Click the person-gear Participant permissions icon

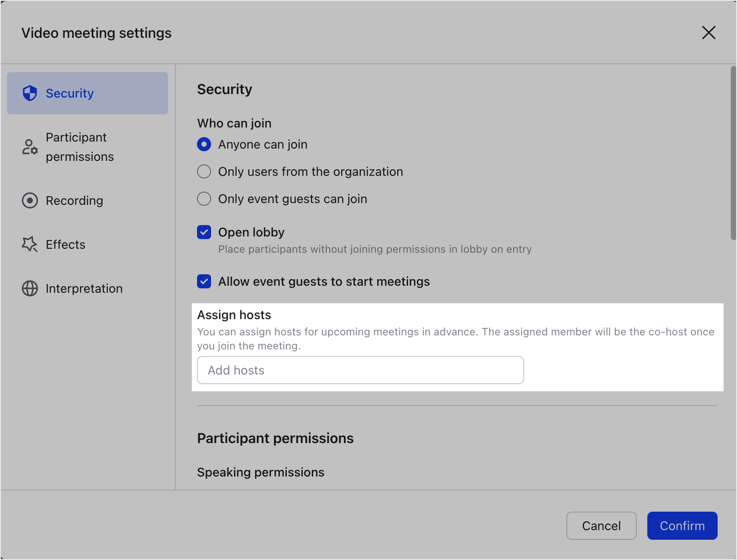(x=30, y=147)
